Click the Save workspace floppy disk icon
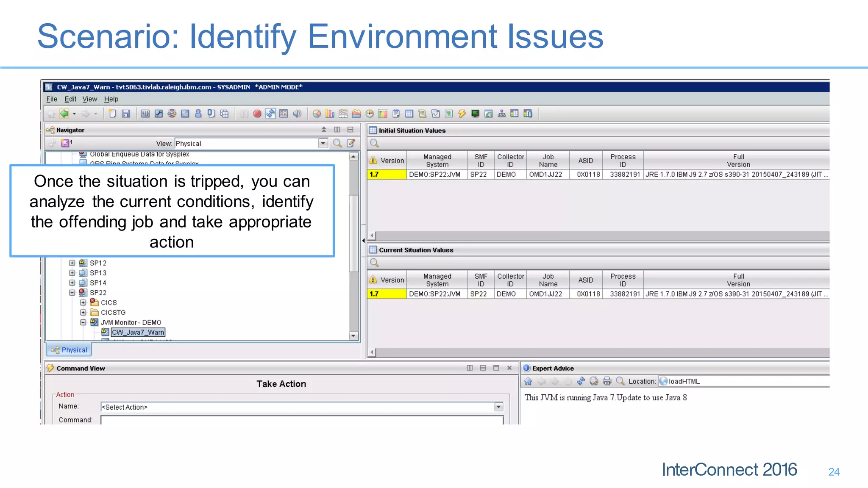Viewport: 868px width, 488px height. [126, 114]
